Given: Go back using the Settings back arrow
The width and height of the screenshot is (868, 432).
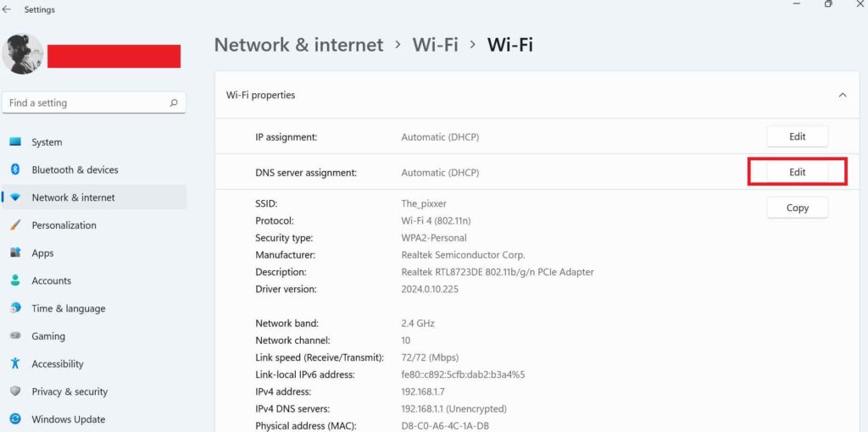Looking at the screenshot, I should pyautogui.click(x=7, y=9).
